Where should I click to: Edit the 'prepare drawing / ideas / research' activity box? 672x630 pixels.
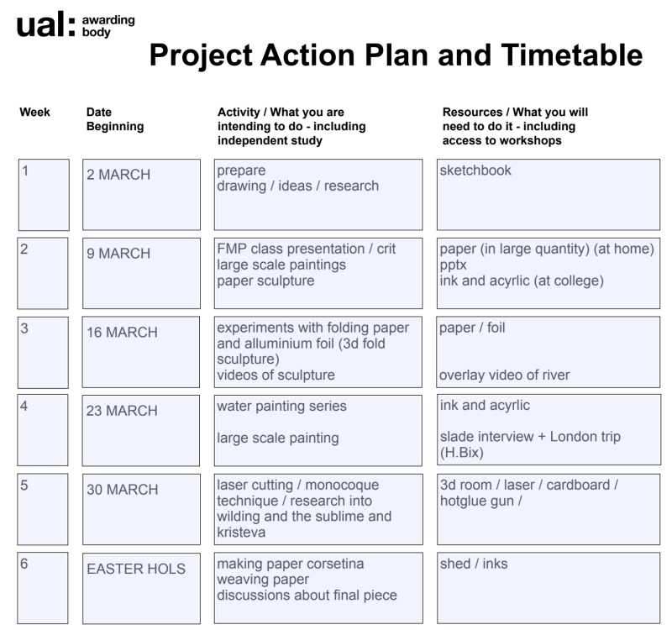[x=318, y=195]
